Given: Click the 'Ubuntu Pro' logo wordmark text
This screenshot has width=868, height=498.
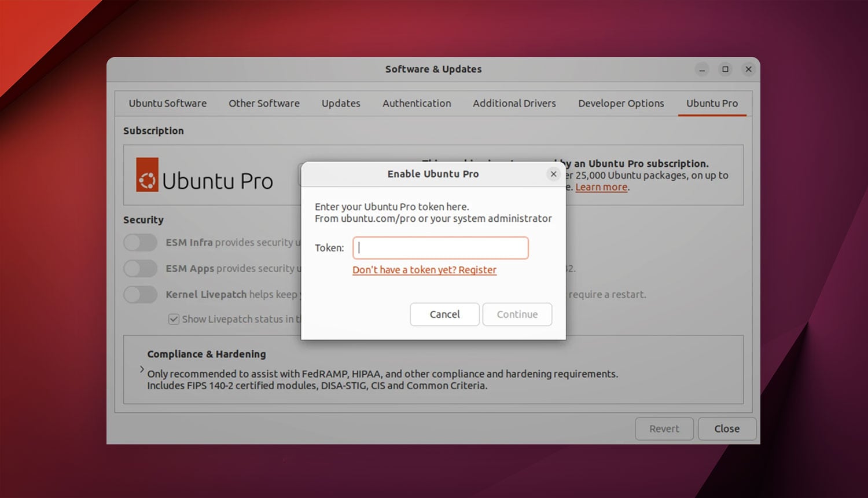Looking at the screenshot, I should click(218, 181).
